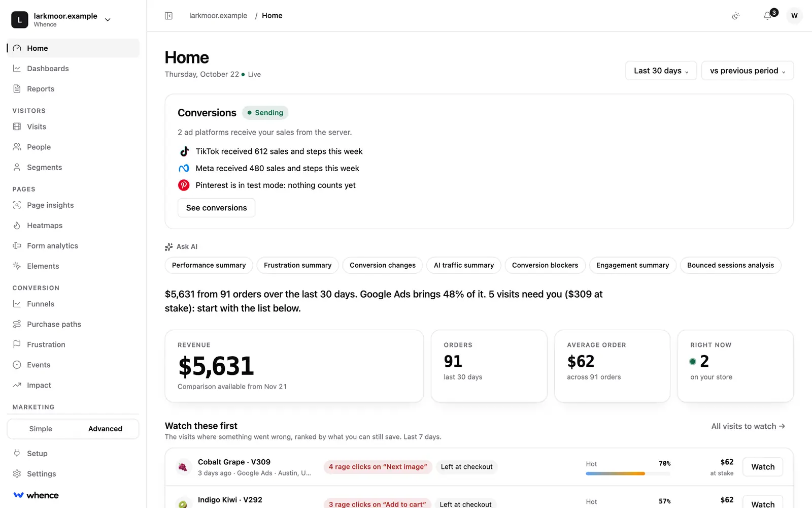The height and width of the screenshot is (508, 812).
Task: Click the See conversions button
Action: point(216,208)
